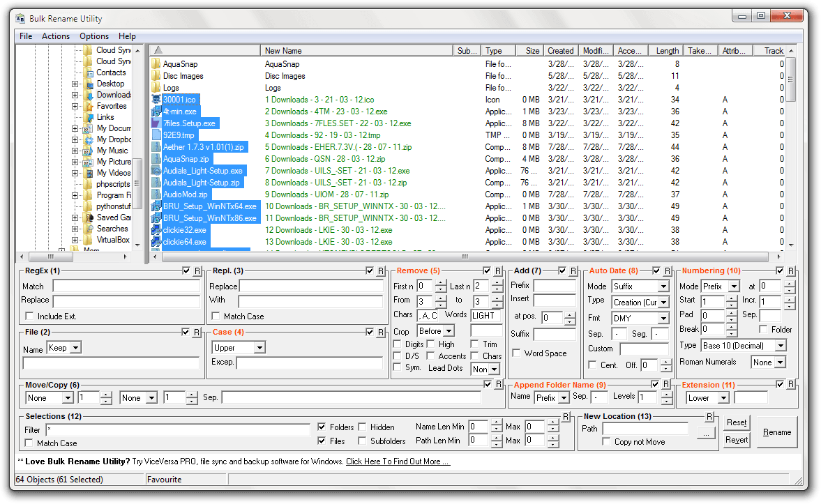This screenshot has height=504, width=821.
Task: Open the Actions menu
Action: tap(55, 36)
